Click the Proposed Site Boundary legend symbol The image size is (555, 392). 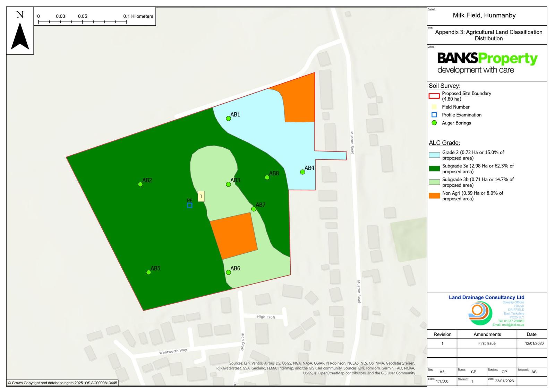click(434, 96)
